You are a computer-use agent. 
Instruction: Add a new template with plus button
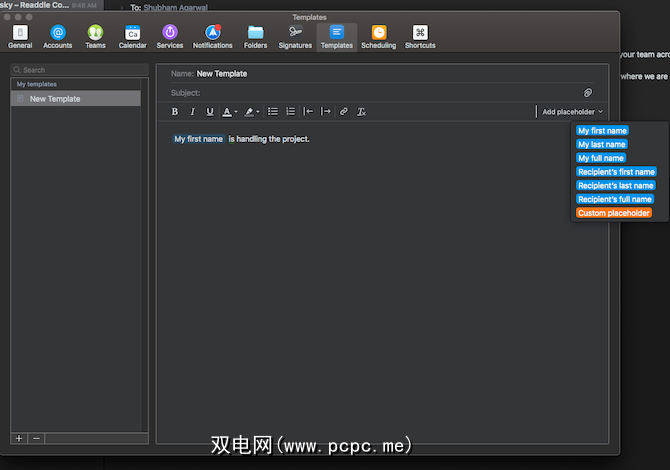point(19,438)
